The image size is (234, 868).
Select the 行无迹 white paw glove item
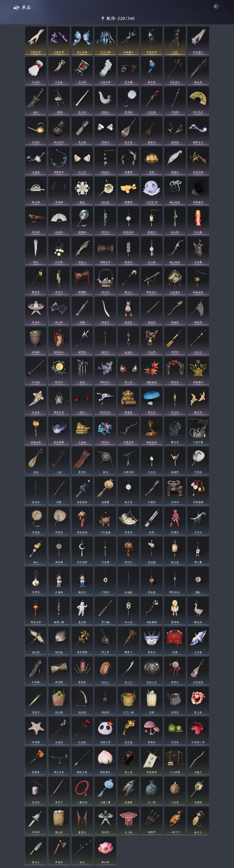tap(36, 71)
